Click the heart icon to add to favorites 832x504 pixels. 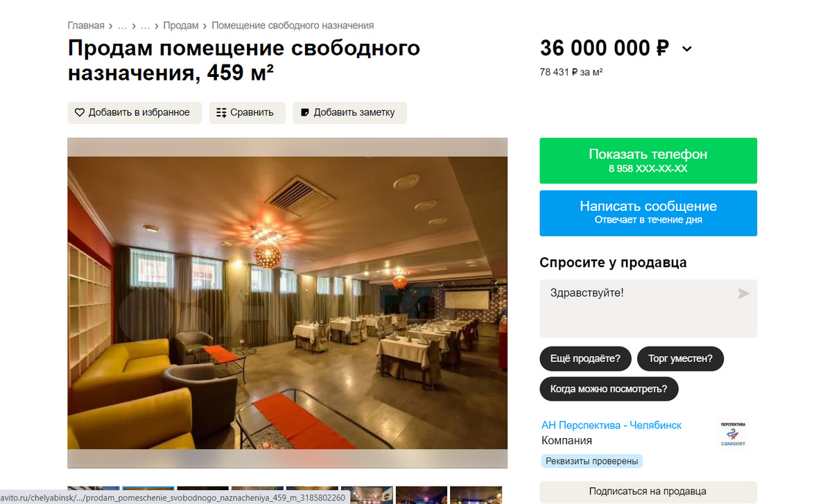(80, 112)
